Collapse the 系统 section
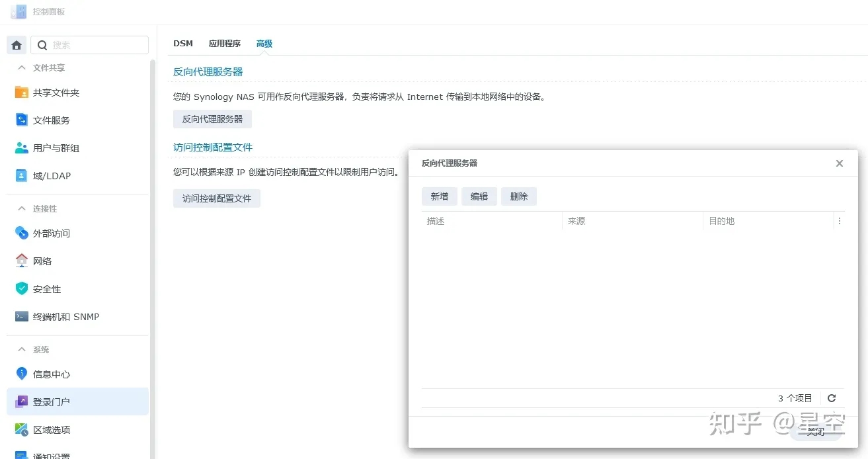This screenshot has height=459, width=868. pyautogui.click(x=22, y=350)
